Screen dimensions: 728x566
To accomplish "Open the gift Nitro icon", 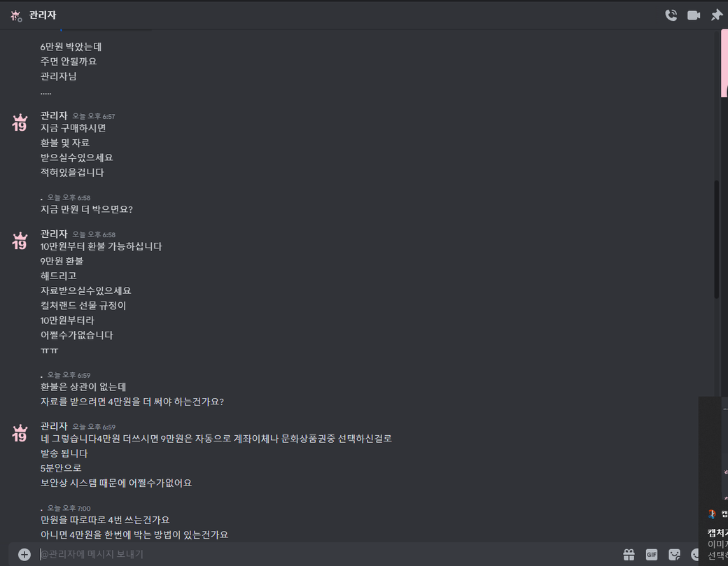I will 629,554.
